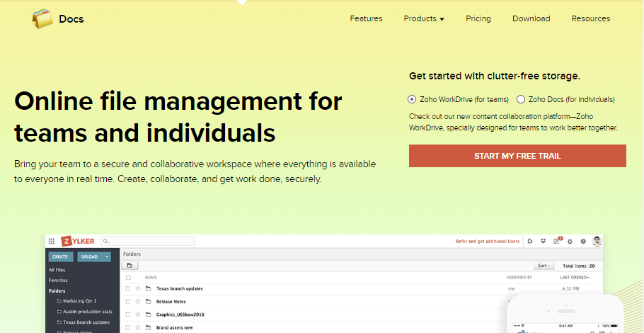Click folder icon of Brand assets new row
This screenshot has height=333, width=644.
(149, 327)
